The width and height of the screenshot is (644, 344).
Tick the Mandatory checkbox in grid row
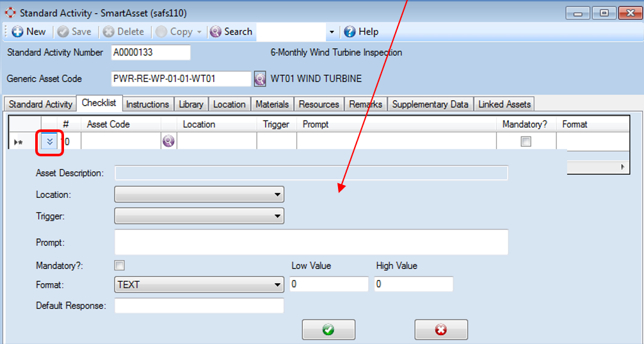click(526, 142)
